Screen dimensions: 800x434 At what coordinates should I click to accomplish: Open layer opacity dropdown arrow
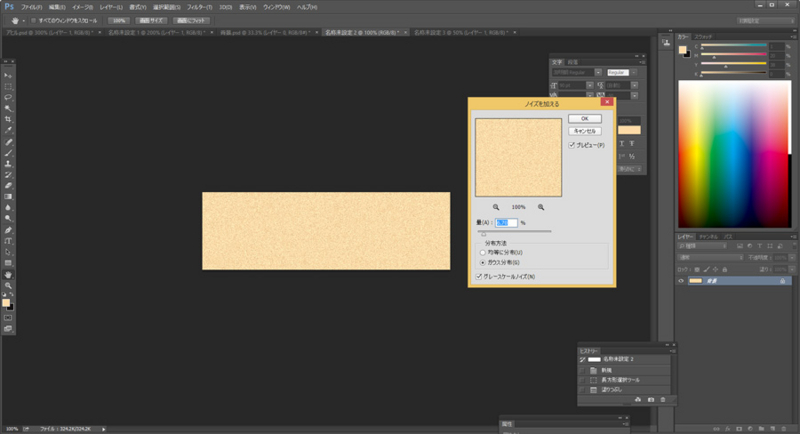(x=792, y=258)
